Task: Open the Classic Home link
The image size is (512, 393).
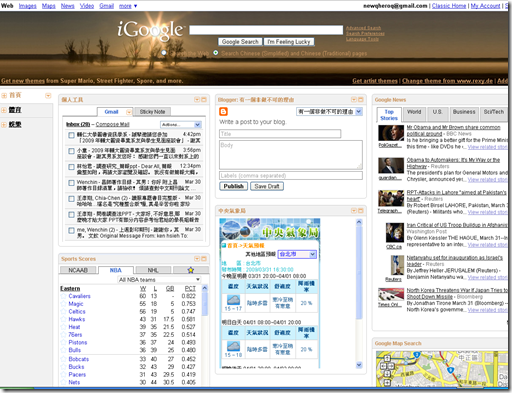Action: [x=449, y=6]
